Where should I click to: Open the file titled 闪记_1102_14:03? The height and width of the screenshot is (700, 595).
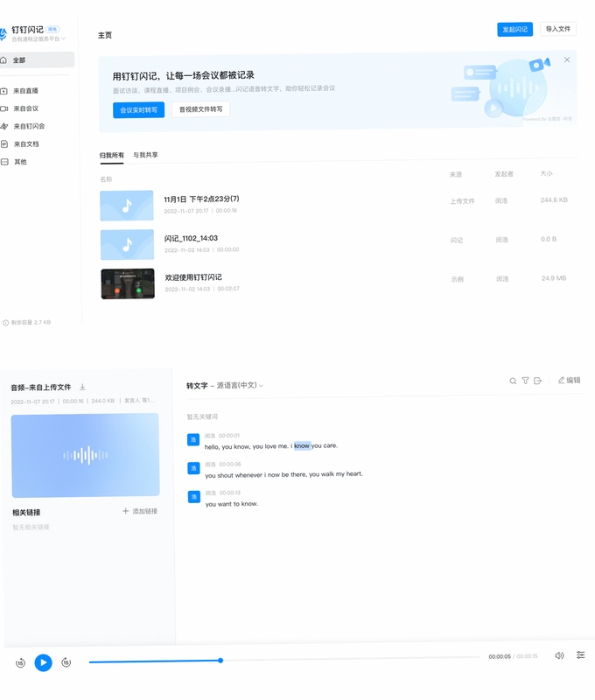[191, 238]
